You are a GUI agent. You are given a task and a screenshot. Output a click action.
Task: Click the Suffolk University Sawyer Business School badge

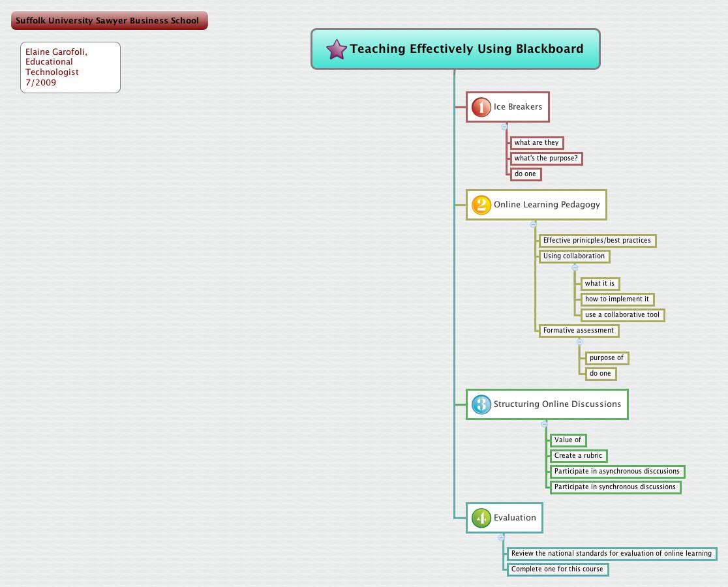[109, 20]
